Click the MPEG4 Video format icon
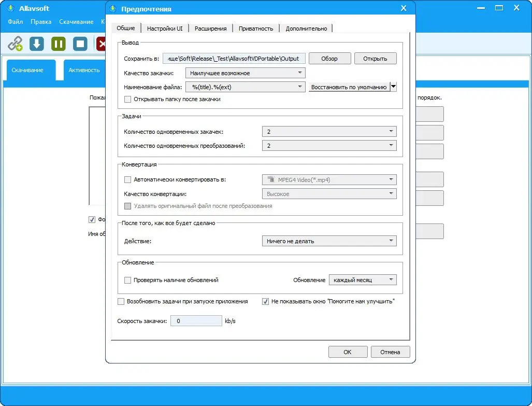The image size is (532, 406). [270, 179]
